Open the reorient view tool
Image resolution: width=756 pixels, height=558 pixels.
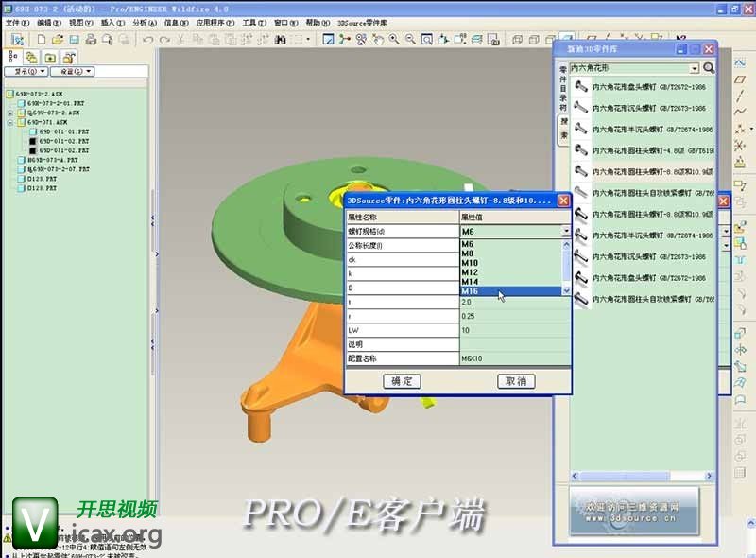pyautogui.click(x=443, y=40)
